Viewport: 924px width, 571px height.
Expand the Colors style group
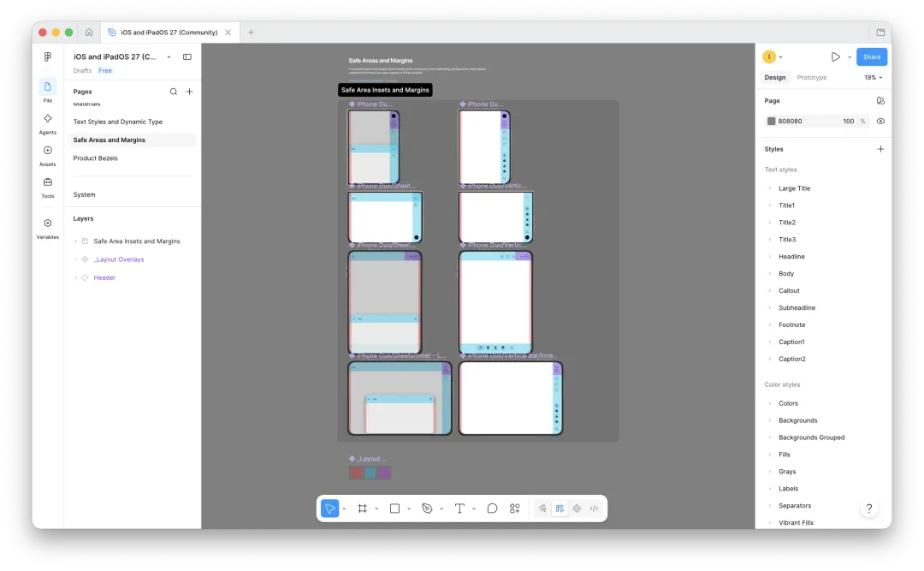pos(770,403)
